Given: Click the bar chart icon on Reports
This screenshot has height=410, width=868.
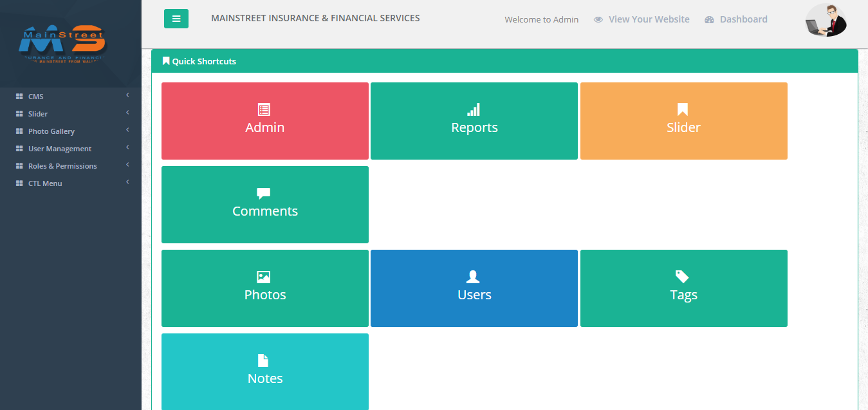Looking at the screenshot, I should click(x=474, y=109).
